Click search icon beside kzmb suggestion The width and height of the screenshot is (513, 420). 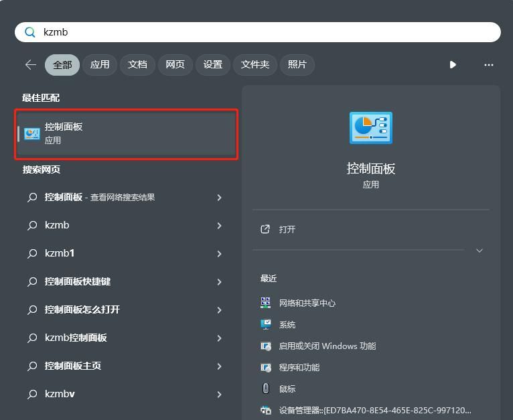(32, 225)
